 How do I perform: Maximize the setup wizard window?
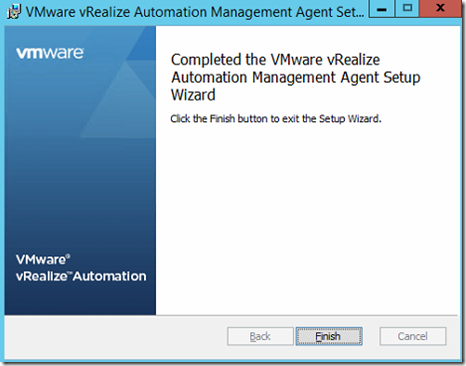[407, 9]
